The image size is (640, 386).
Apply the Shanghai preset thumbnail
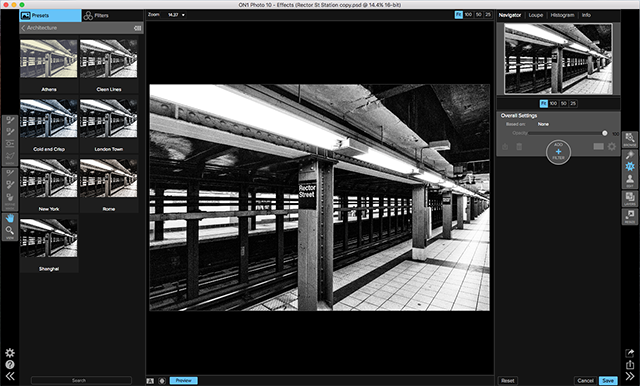pyautogui.click(x=49, y=238)
